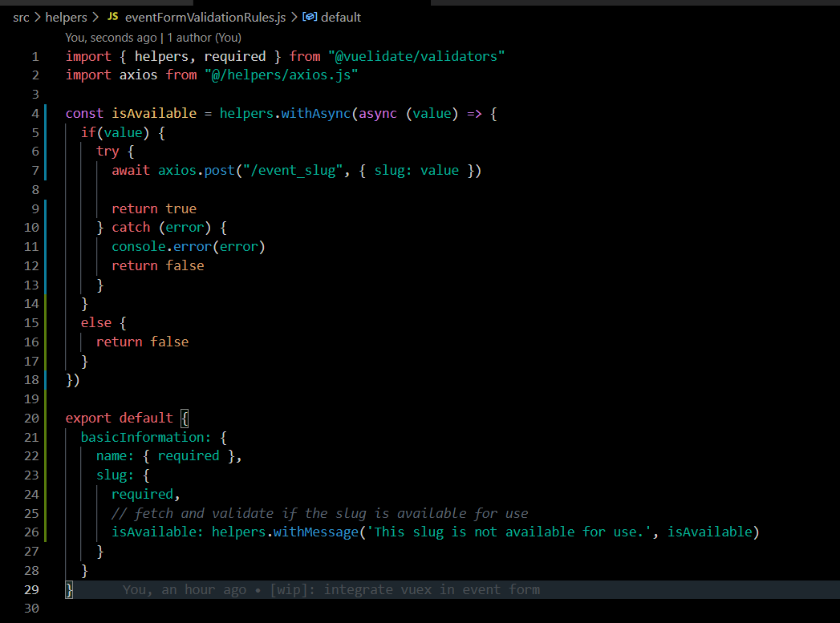Viewport: 840px width, 623px height.
Task: Click 'required,' on line 24
Action: tap(146, 494)
